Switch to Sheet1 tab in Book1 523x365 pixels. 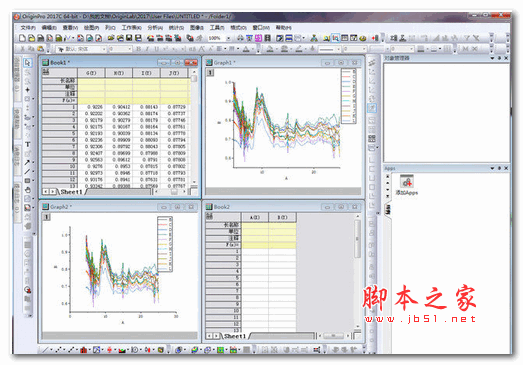(x=71, y=192)
